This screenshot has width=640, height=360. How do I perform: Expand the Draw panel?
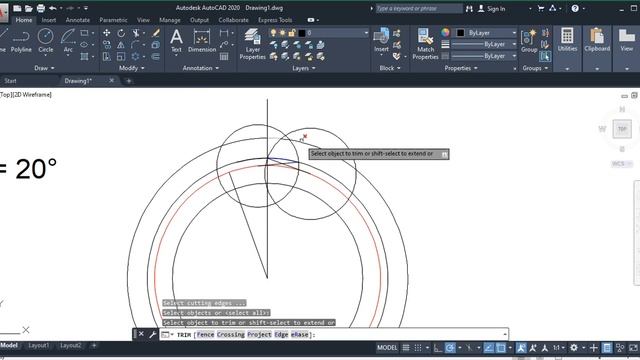pyautogui.click(x=44, y=68)
